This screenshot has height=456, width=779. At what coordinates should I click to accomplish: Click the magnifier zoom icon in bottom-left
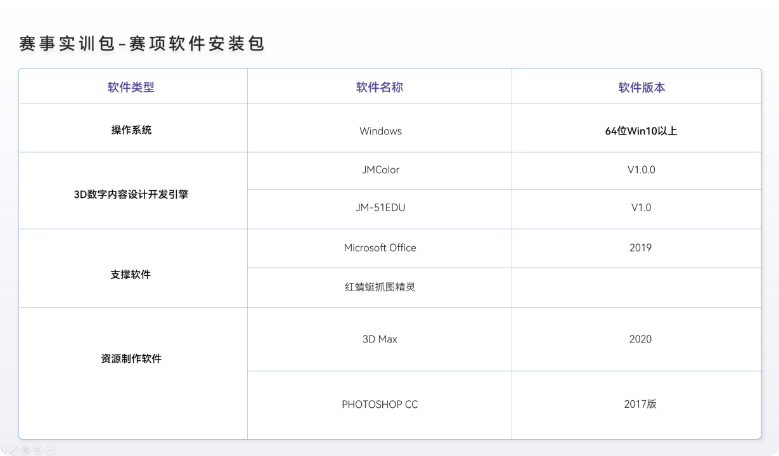tap(38, 450)
